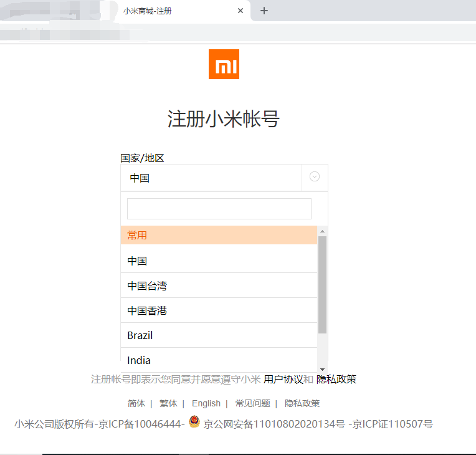Choose India in the country list

(x=219, y=360)
